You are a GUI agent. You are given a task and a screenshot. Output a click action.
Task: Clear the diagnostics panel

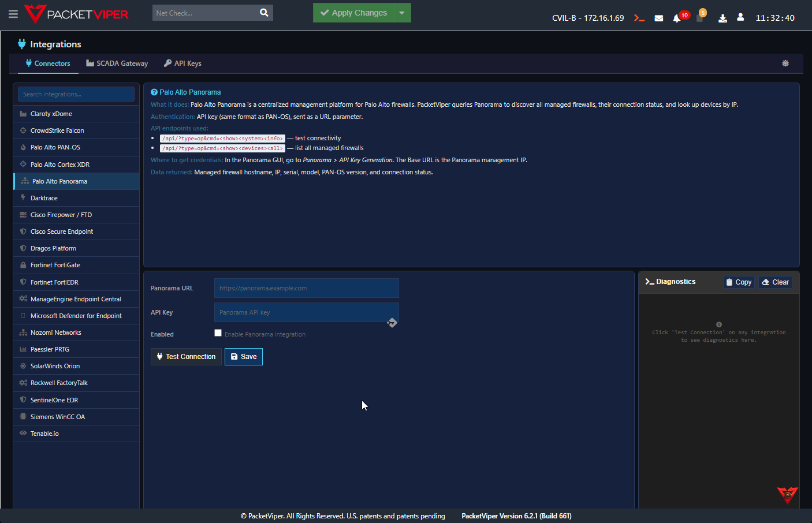tap(775, 282)
